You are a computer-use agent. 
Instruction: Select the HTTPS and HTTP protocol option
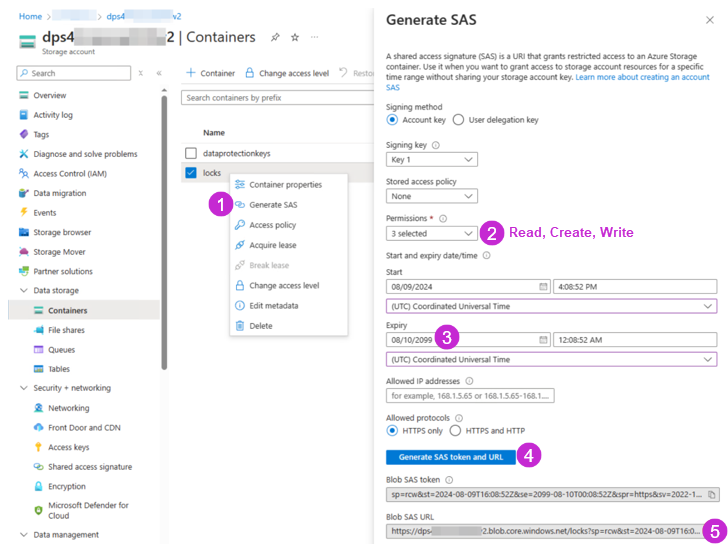point(455,431)
